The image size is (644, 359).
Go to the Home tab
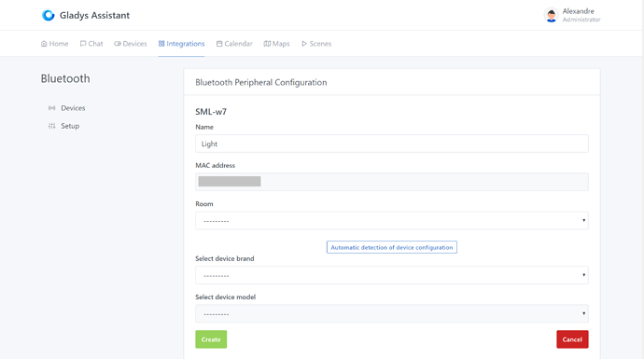pyautogui.click(x=55, y=44)
